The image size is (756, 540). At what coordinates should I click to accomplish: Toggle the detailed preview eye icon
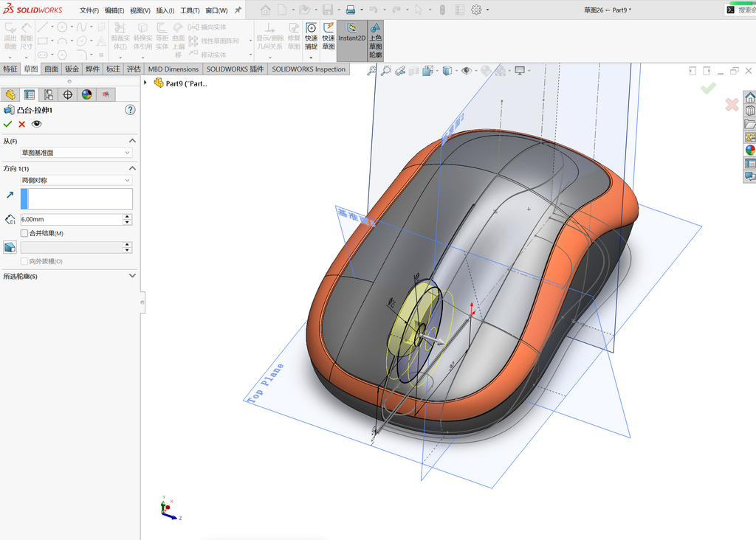(37, 124)
